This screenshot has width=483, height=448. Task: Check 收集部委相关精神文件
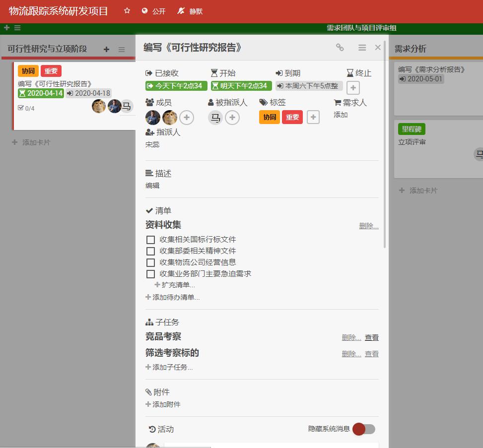point(150,251)
